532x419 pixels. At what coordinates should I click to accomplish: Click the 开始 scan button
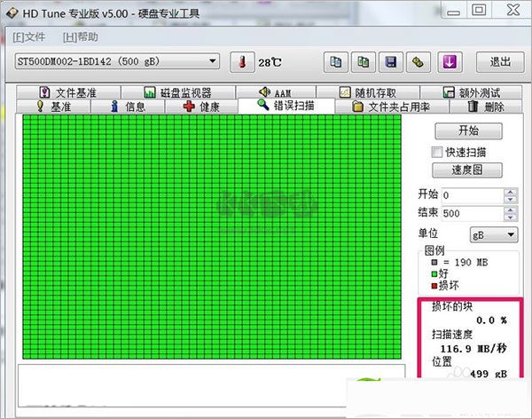pos(468,130)
